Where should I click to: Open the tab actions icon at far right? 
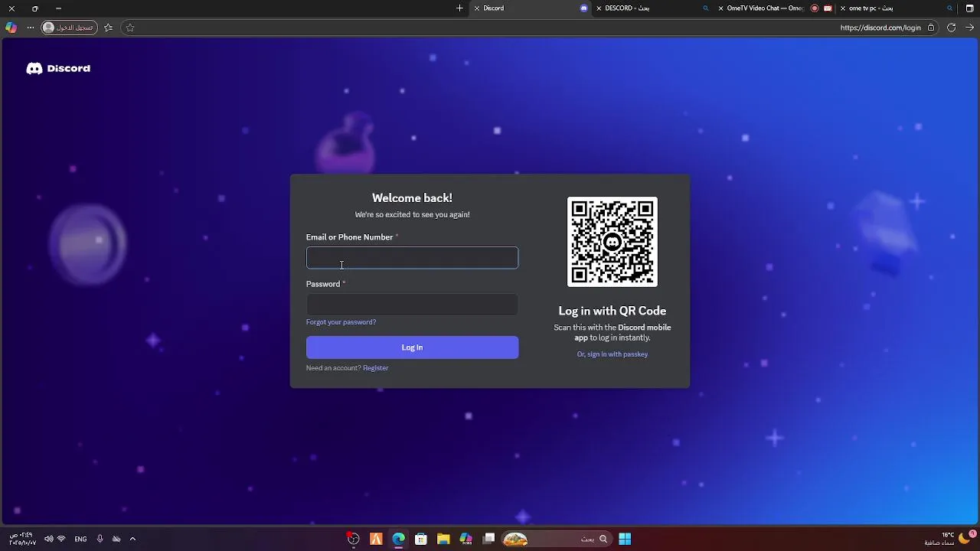pyautogui.click(x=970, y=8)
